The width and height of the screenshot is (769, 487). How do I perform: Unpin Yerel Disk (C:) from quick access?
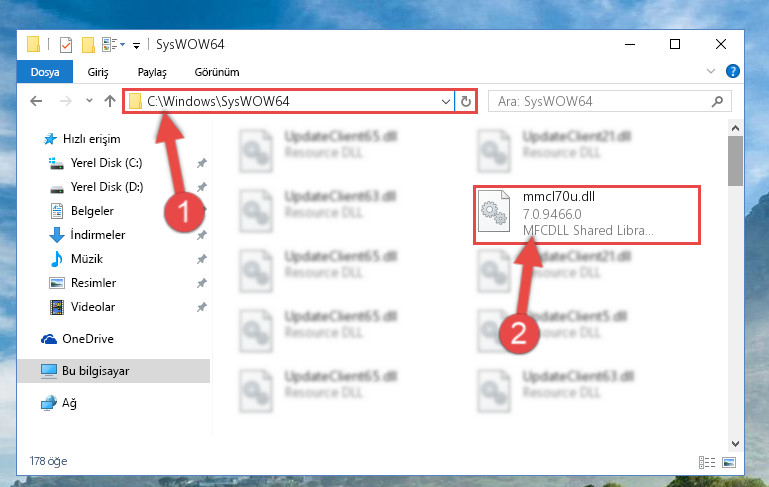(202, 163)
